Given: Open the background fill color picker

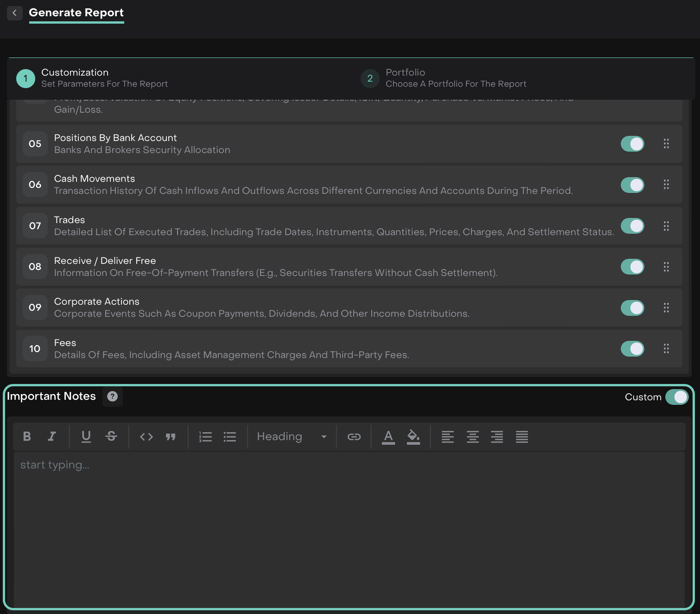Looking at the screenshot, I should [413, 436].
